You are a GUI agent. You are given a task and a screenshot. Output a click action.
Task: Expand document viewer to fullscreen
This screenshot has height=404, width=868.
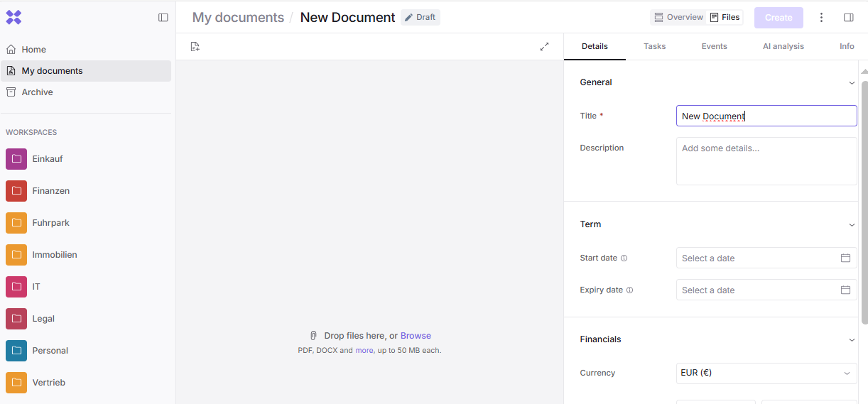point(544,47)
